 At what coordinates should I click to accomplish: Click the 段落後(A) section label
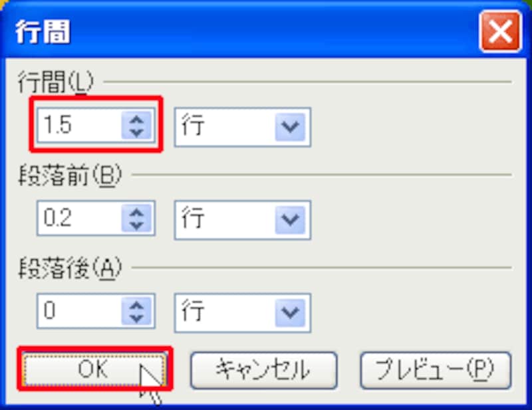(70, 268)
